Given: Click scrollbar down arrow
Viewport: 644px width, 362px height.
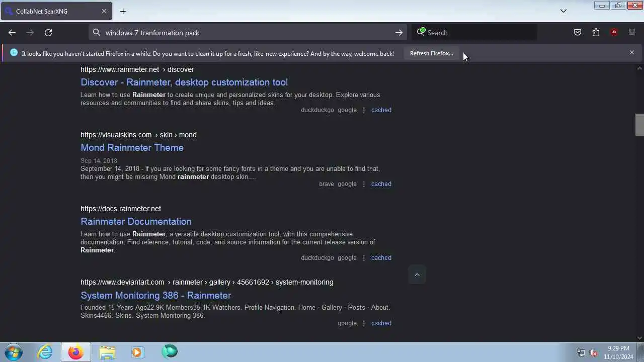Looking at the screenshot, I should point(639,338).
